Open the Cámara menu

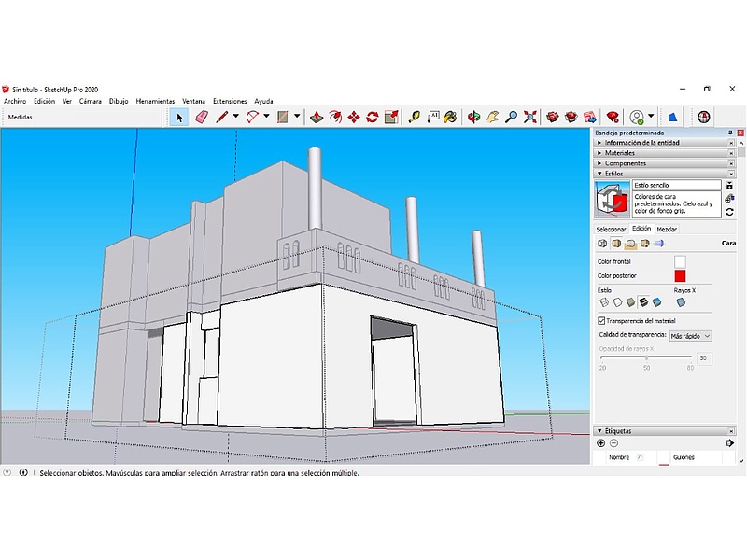pyautogui.click(x=90, y=101)
